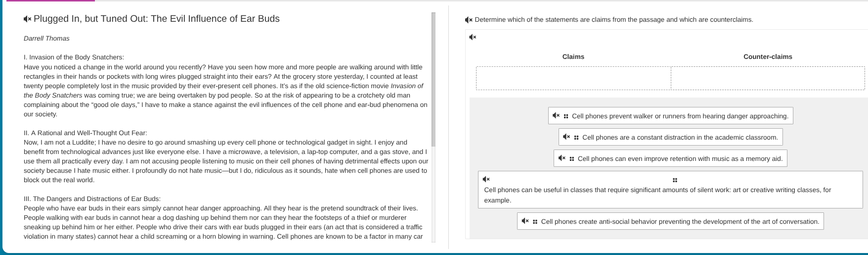Click drag handle on 'memory aid' statement
This screenshot has height=255, width=868.
point(571,159)
